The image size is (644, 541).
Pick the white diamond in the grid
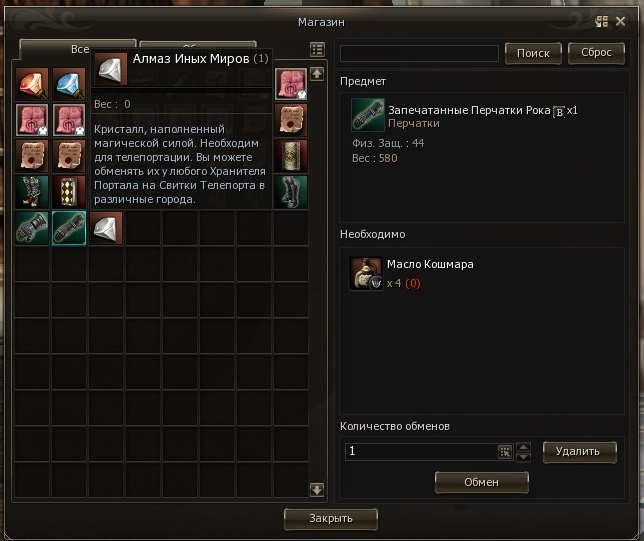[x=106, y=228]
